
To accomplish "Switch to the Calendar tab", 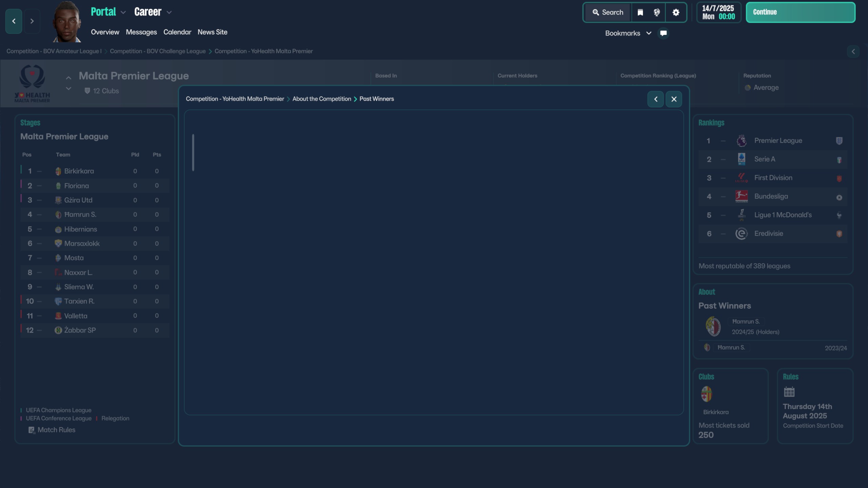I will tap(177, 32).
